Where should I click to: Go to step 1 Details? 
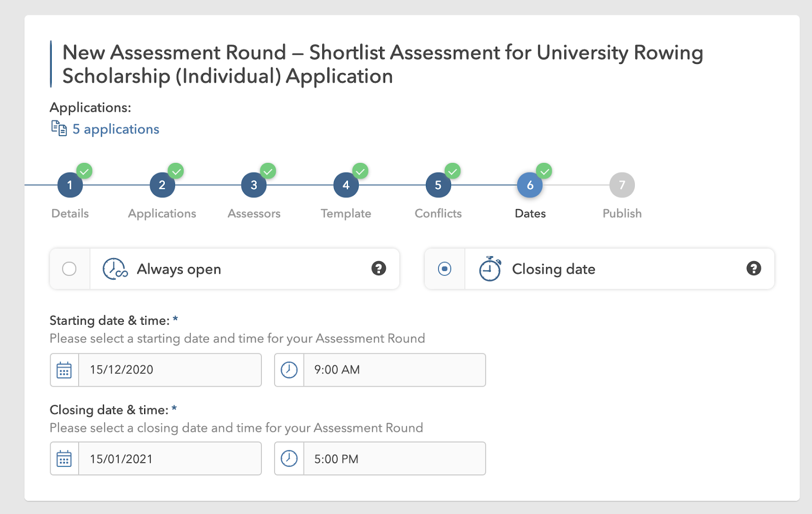pos(70,185)
